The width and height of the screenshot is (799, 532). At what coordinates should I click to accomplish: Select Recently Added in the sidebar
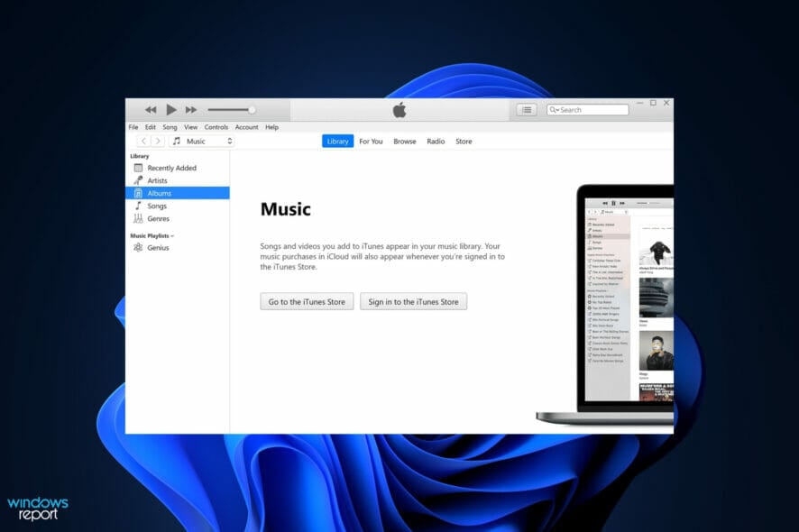tap(178, 168)
